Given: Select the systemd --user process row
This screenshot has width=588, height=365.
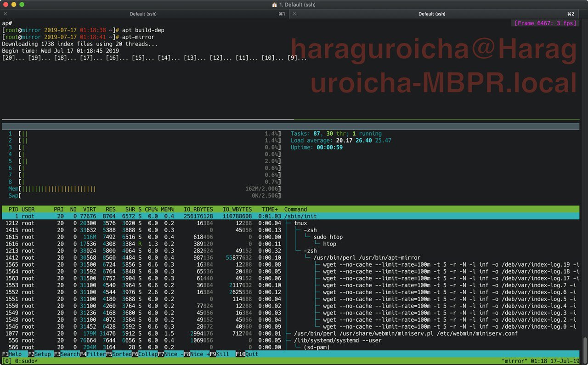Looking at the screenshot, I should pyautogui.click(x=290, y=340).
